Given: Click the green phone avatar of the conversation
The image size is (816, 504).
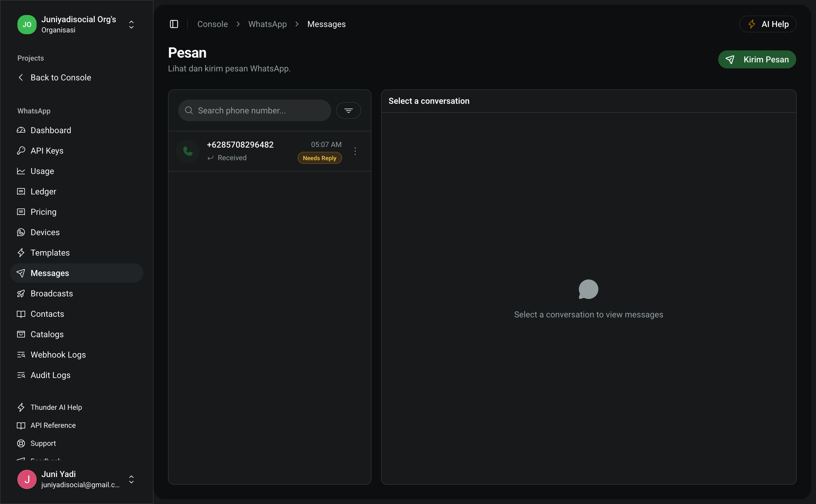Looking at the screenshot, I should [x=188, y=151].
